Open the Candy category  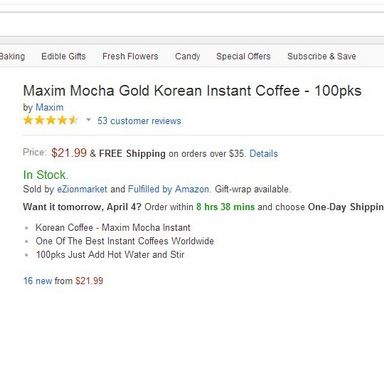pos(187,56)
